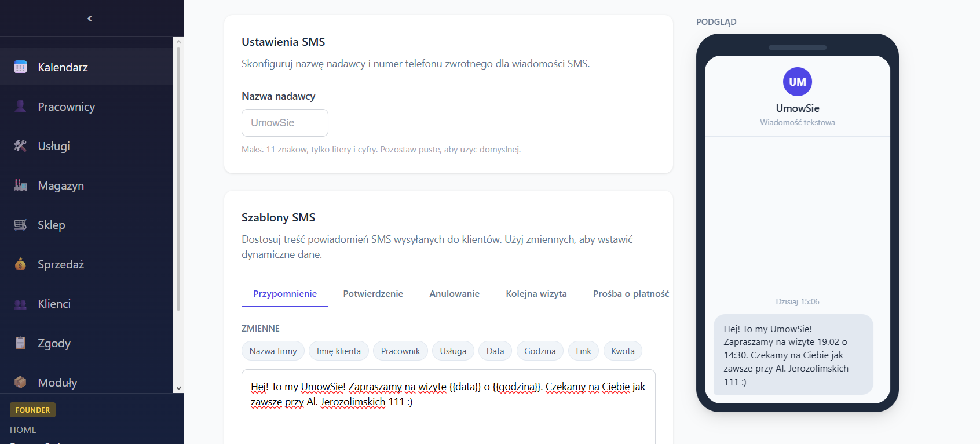
Task: Switch to the Potwierdzenie tab
Action: pos(373,294)
